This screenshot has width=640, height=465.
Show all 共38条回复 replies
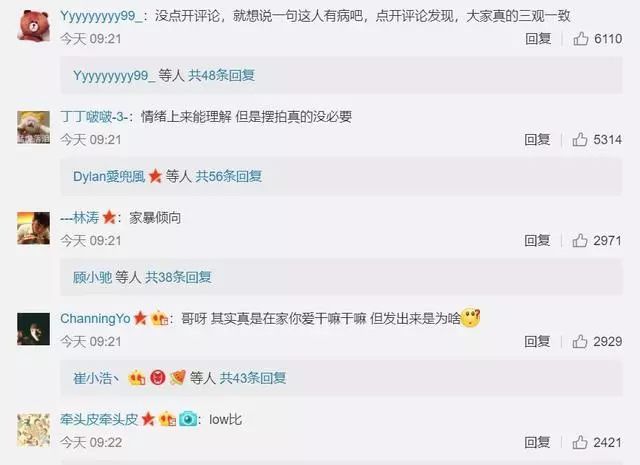[x=178, y=277]
